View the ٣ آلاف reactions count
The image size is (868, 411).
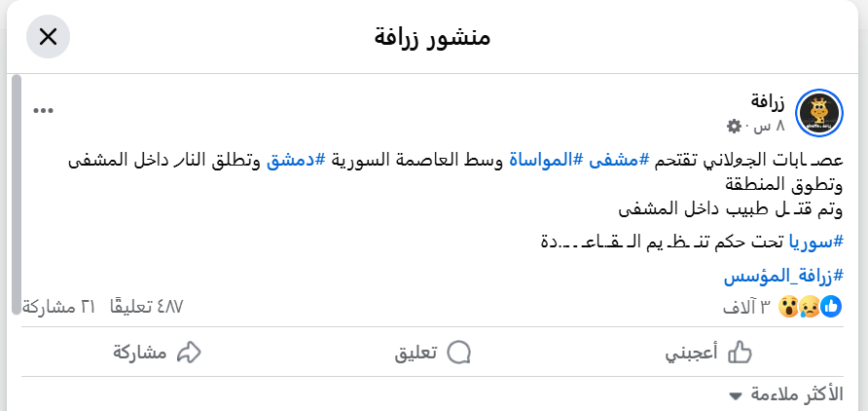click(x=747, y=307)
